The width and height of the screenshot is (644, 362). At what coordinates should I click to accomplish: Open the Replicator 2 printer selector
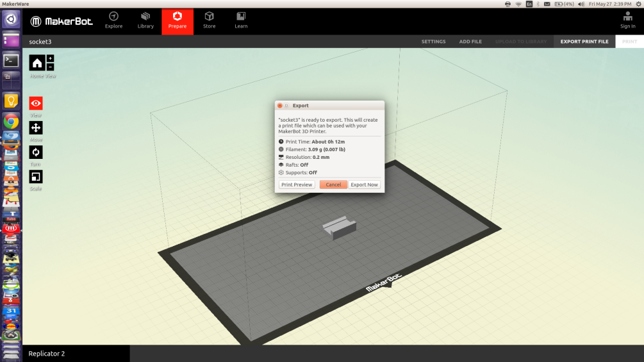[x=76, y=354]
